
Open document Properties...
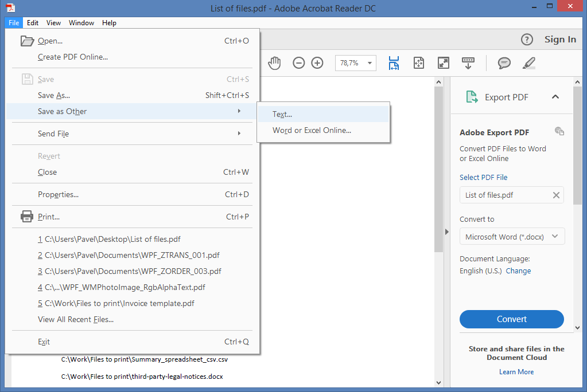pos(130,194)
